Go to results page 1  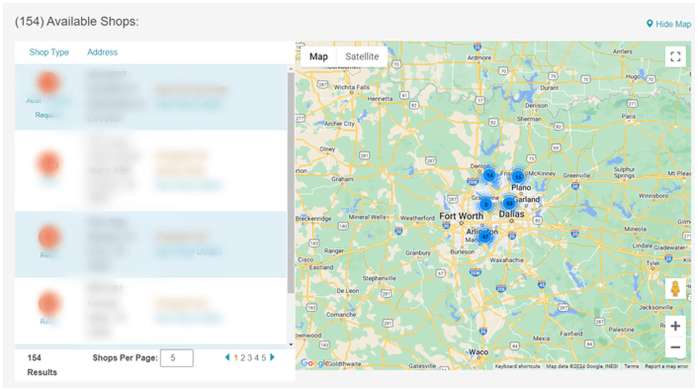[x=236, y=358]
